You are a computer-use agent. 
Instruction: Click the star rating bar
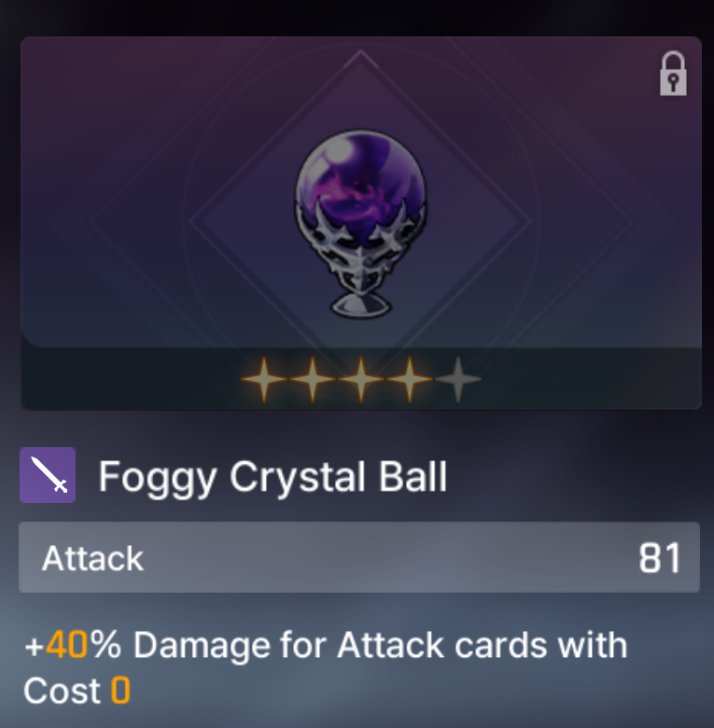pos(360,378)
